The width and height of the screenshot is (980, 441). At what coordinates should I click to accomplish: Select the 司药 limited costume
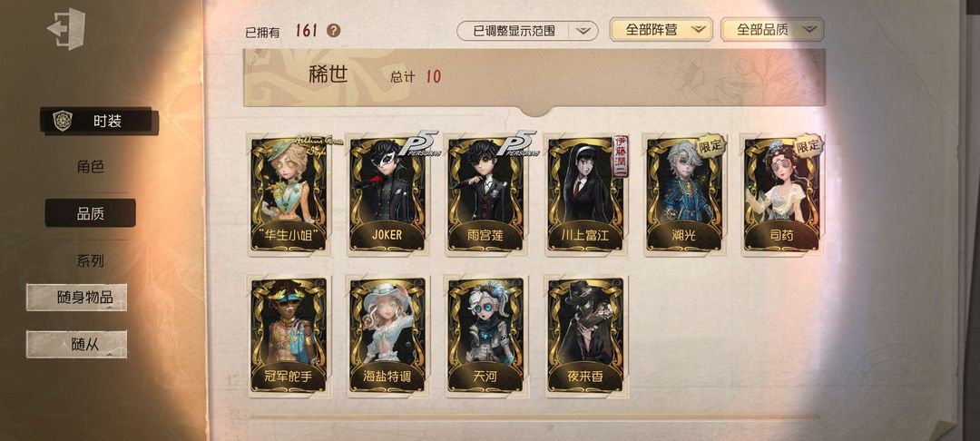782,194
